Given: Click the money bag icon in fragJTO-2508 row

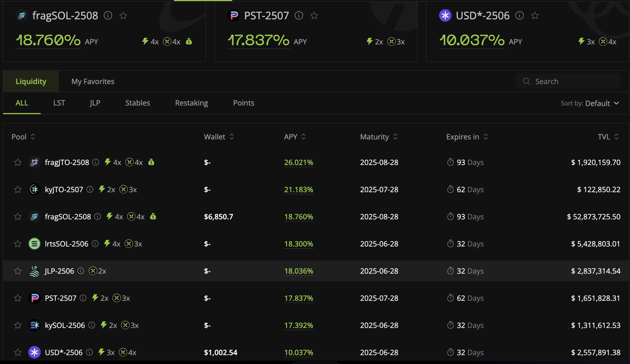Looking at the screenshot, I should 151,162.
